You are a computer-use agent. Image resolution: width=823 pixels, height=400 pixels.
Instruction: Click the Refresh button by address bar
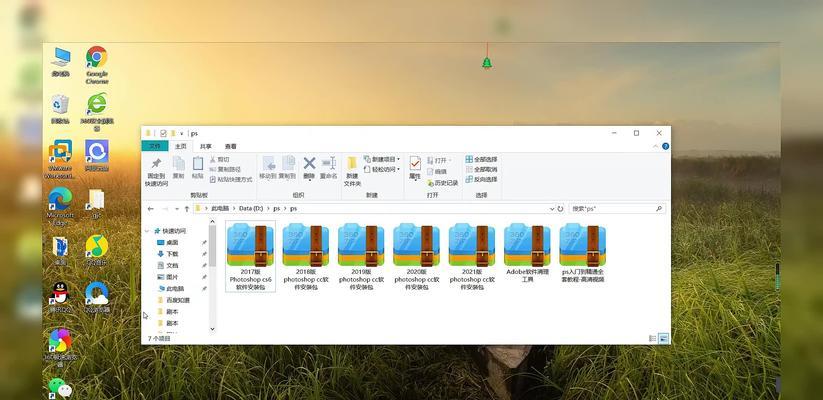560,208
